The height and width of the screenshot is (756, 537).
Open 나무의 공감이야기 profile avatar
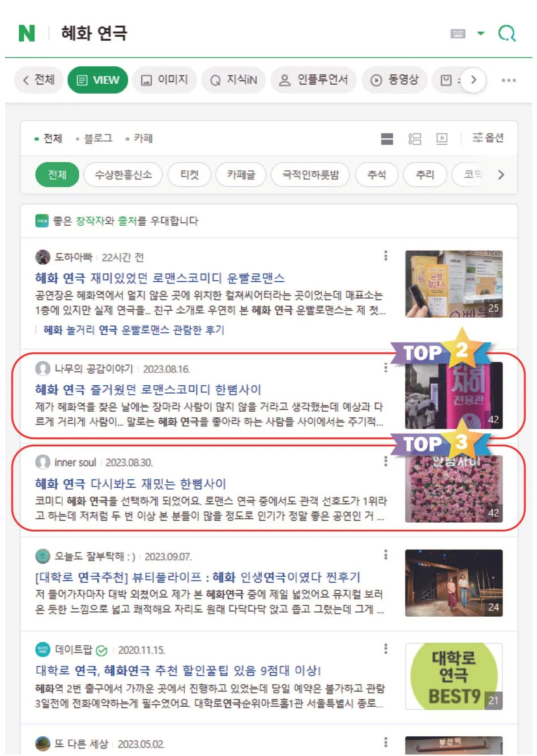[x=43, y=369]
